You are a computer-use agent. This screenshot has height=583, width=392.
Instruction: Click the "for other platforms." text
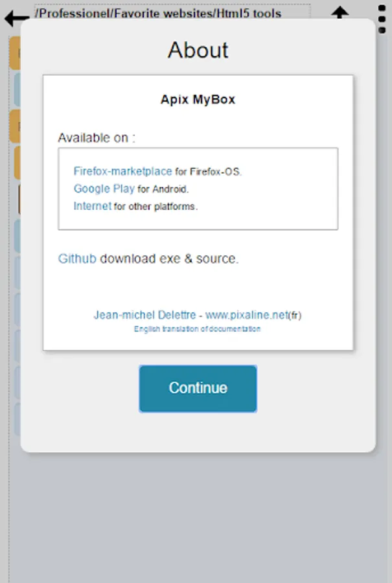pyautogui.click(x=156, y=207)
